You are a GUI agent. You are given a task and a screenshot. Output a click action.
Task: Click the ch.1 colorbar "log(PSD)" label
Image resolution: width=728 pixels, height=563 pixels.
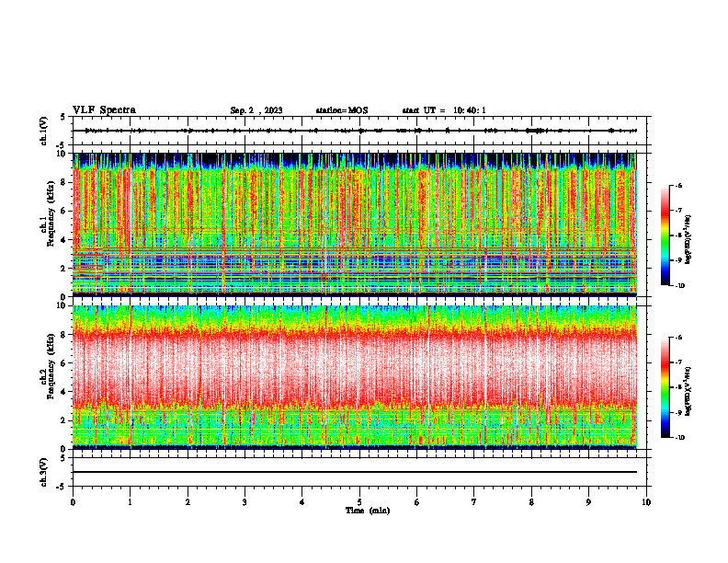688,239
